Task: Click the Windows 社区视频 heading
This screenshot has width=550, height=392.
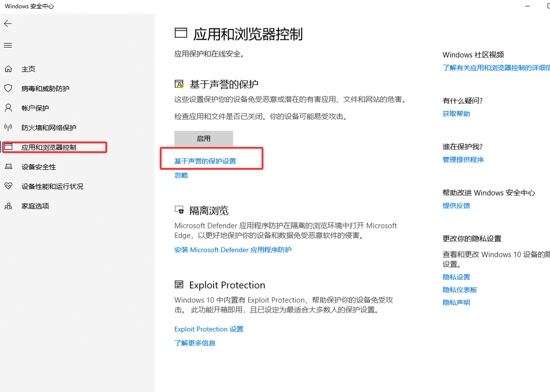Action: coord(473,55)
